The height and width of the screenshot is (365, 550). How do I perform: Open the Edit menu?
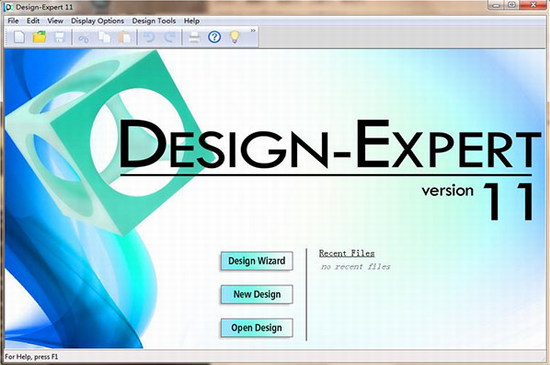[x=33, y=21]
